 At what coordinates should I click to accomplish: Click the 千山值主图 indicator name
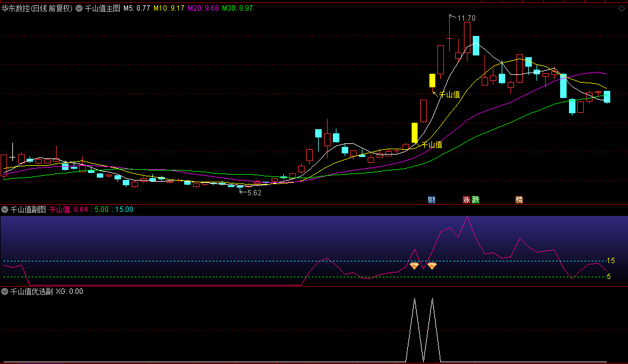pos(102,8)
